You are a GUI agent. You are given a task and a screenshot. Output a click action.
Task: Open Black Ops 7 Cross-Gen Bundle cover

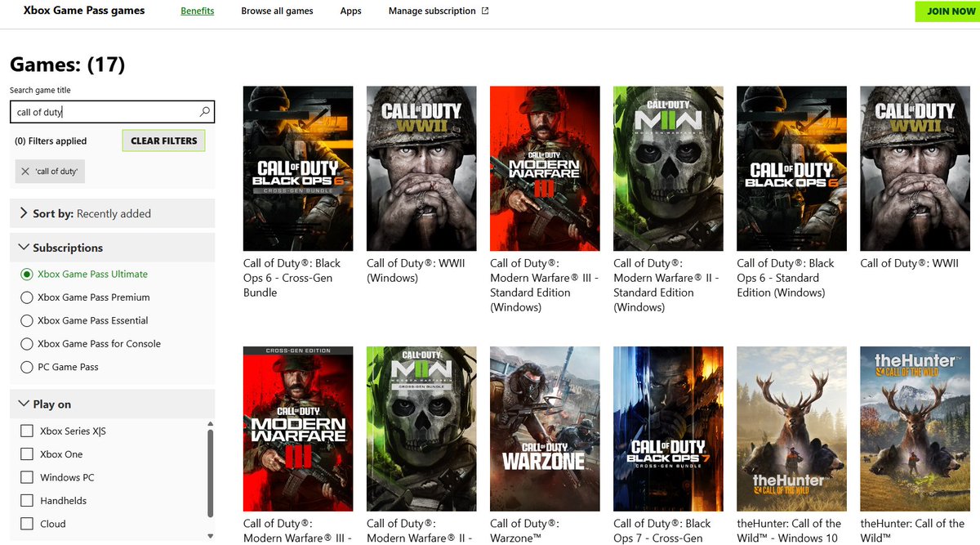[668, 429]
